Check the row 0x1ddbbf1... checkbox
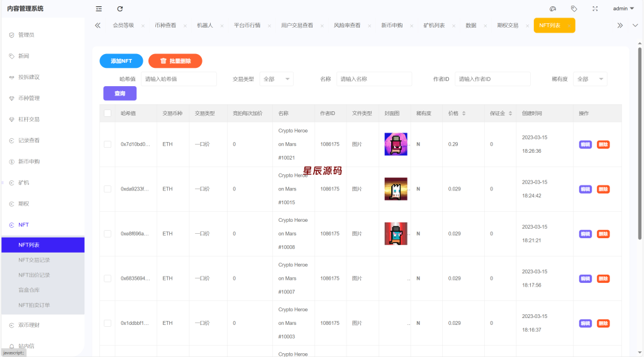This screenshot has width=644, height=357. click(108, 323)
